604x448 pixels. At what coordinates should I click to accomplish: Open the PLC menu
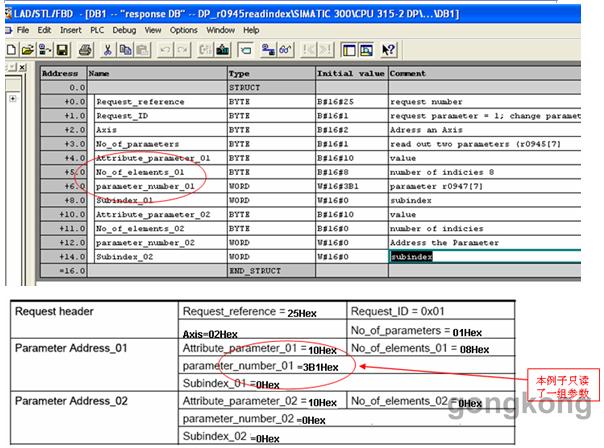click(97, 30)
